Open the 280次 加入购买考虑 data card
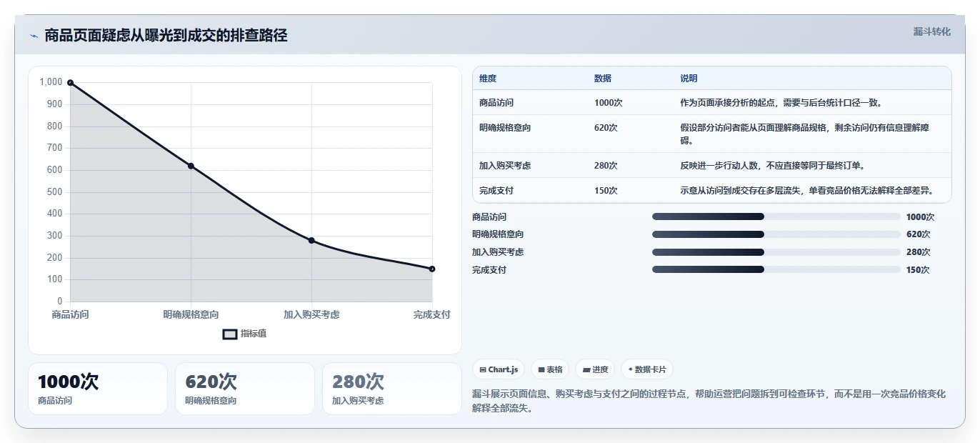The image size is (980, 443). point(392,389)
